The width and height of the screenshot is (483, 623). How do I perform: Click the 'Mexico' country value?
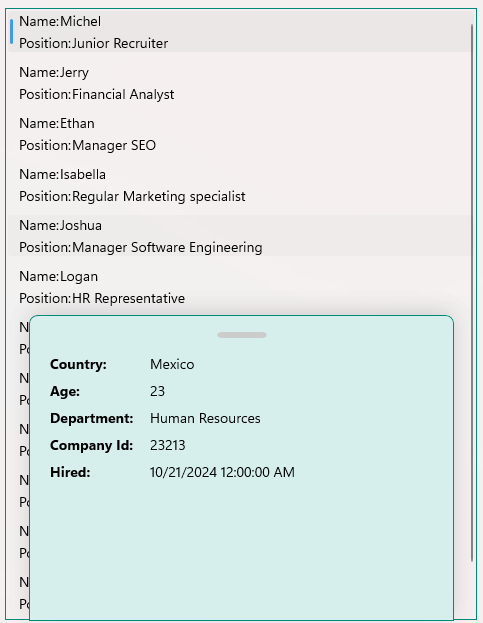coord(172,364)
